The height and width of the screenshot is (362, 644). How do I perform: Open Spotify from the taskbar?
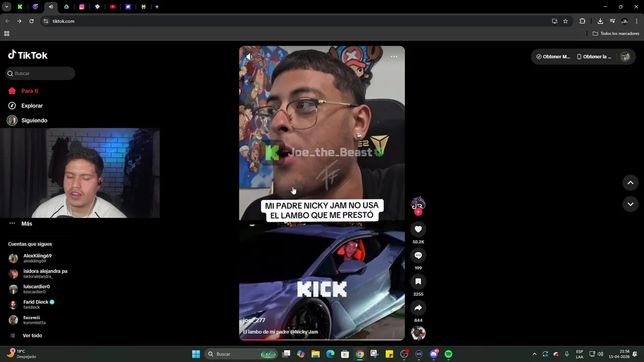(448, 354)
